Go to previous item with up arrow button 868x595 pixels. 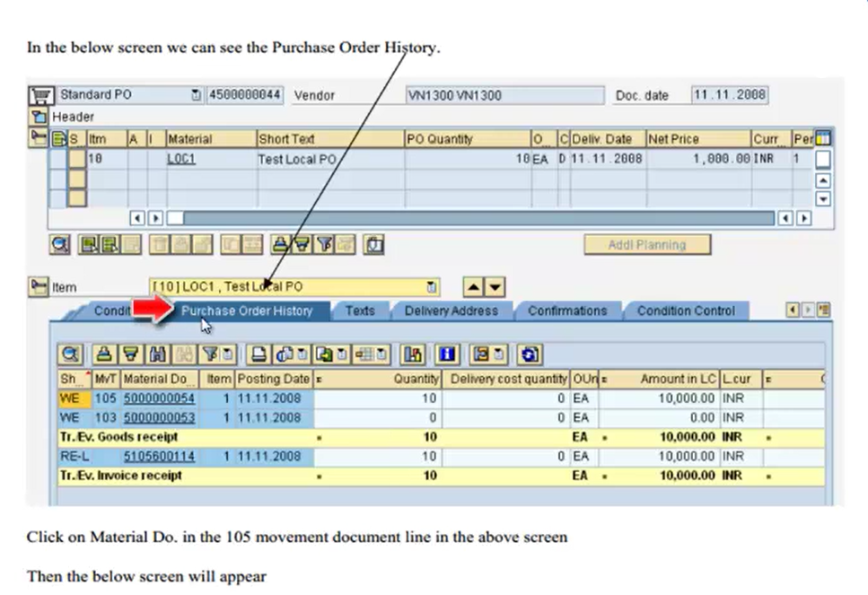473,286
